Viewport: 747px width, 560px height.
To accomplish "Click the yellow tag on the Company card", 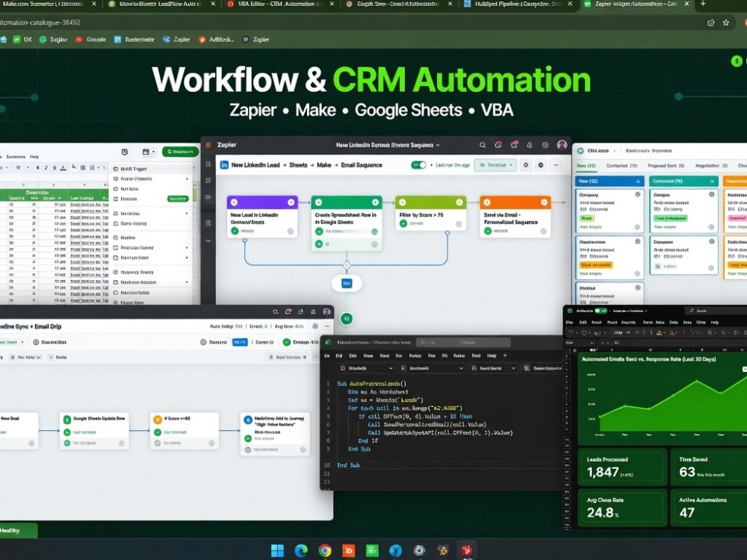I will pyautogui.click(x=586, y=218).
